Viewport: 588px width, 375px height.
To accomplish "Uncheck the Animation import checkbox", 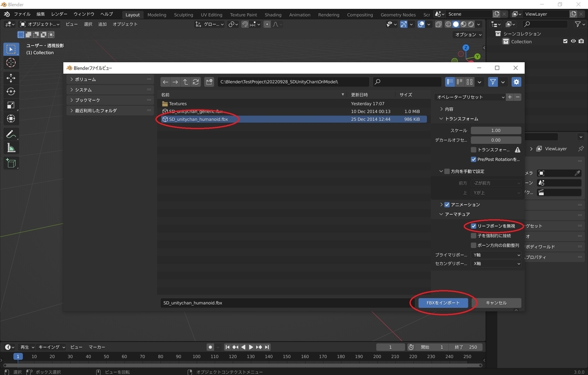I will click(x=447, y=205).
